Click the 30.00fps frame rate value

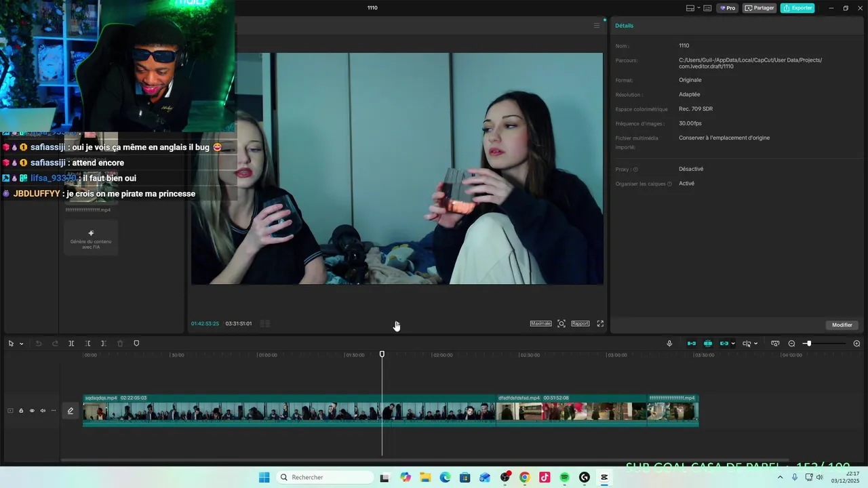tap(690, 123)
